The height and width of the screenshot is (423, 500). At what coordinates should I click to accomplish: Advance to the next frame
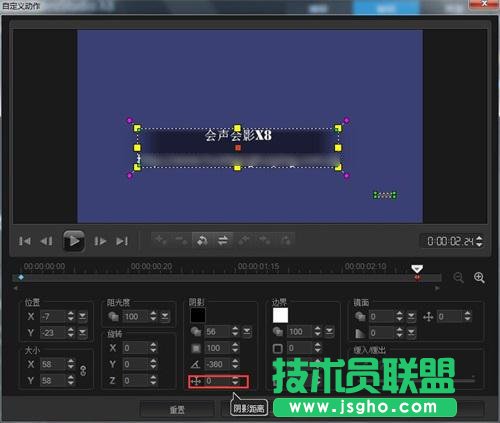click(x=100, y=241)
